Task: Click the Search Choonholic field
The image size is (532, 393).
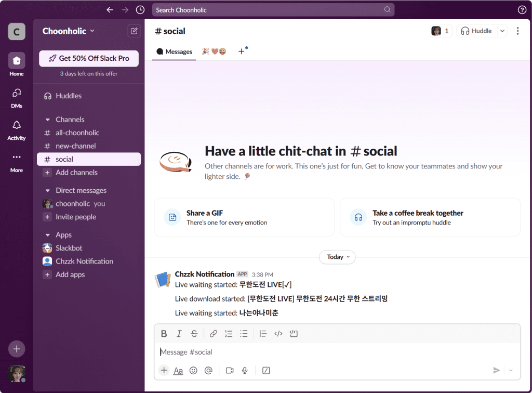Action: (273, 10)
